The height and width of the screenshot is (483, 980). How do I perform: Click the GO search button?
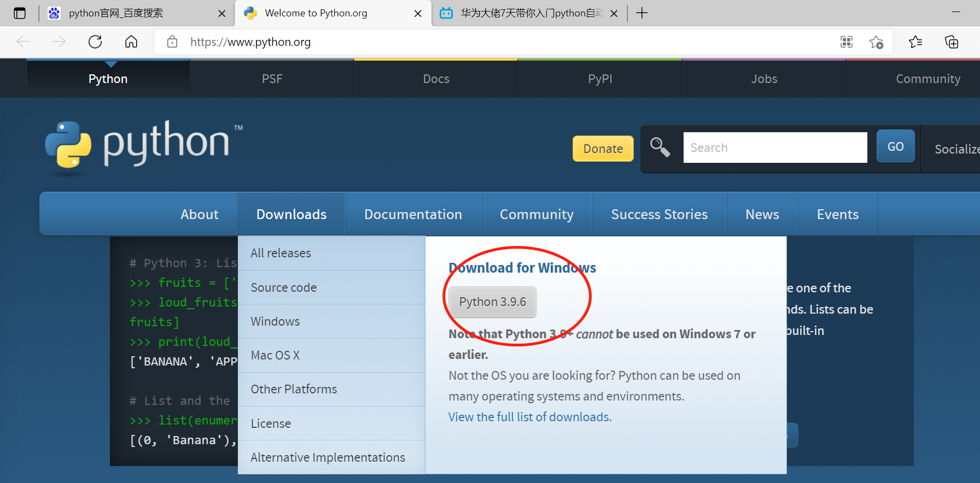pos(895,146)
